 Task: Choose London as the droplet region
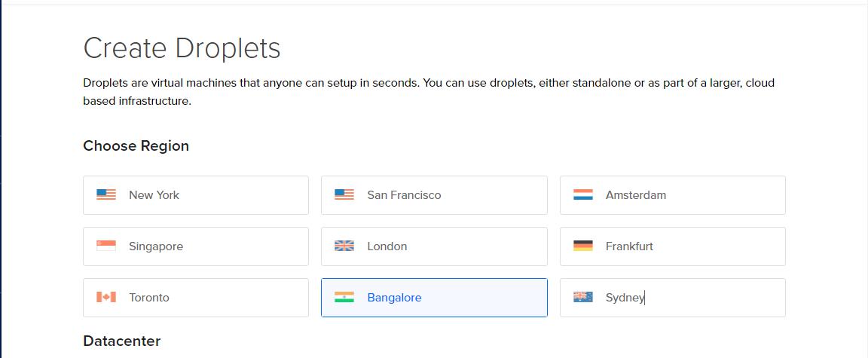[x=434, y=246]
